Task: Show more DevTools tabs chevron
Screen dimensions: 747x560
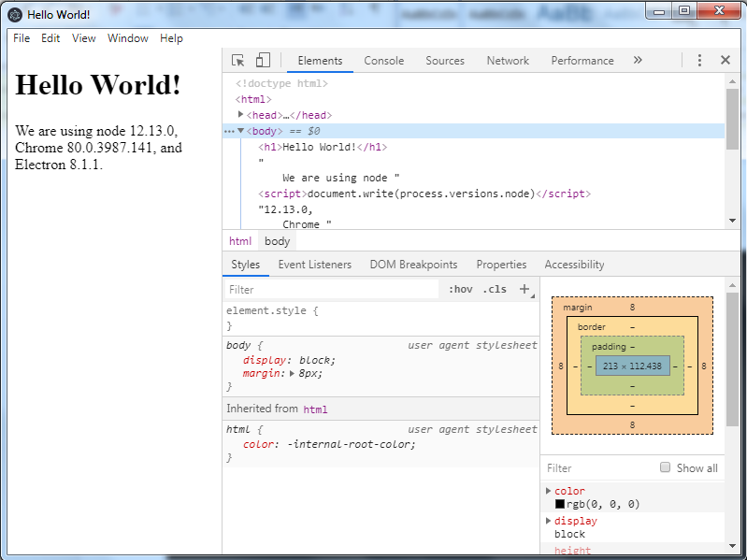Action: point(638,60)
